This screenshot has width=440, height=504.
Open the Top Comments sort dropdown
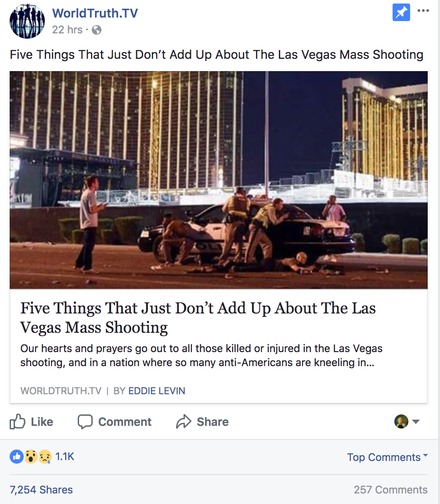[x=387, y=457]
